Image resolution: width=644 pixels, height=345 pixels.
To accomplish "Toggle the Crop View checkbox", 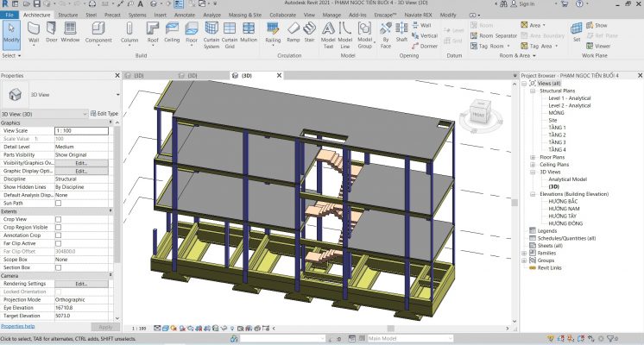I will pyautogui.click(x=59, y=219).
